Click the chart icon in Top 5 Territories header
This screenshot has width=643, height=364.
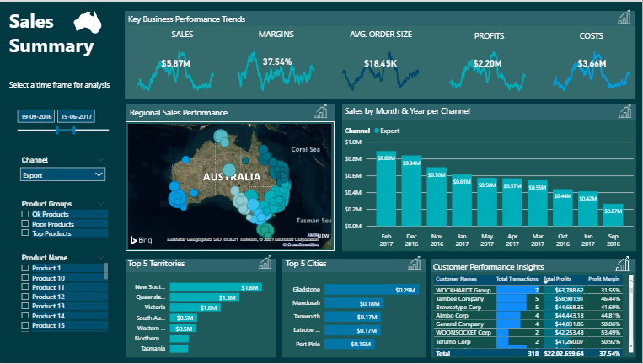tap(267, 264)
